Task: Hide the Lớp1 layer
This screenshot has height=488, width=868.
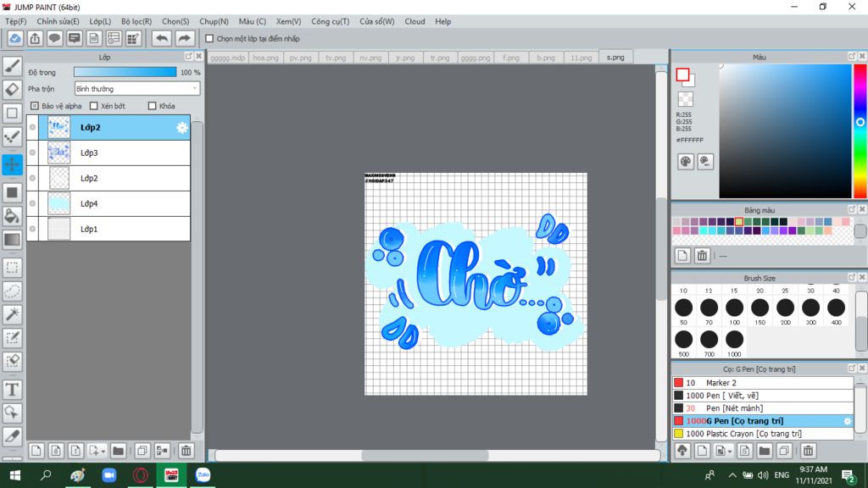Action: pyautogui.click(x=33, y=229)
